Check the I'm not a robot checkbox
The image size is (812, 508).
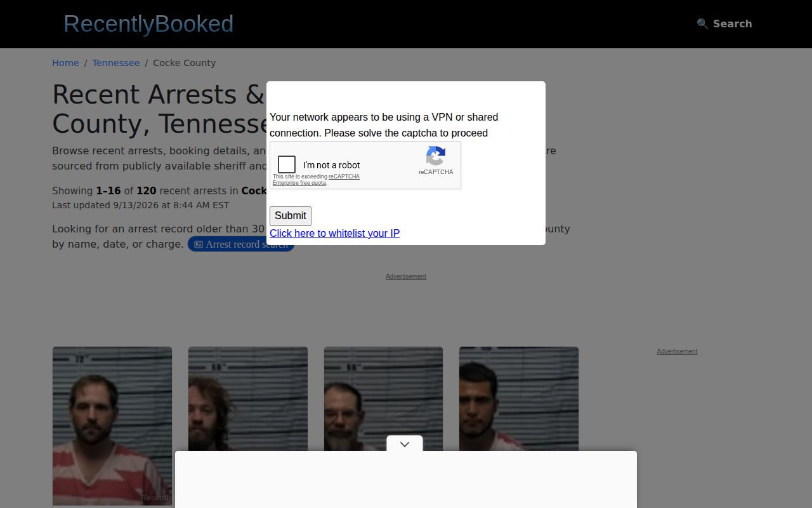click(287, 165)
